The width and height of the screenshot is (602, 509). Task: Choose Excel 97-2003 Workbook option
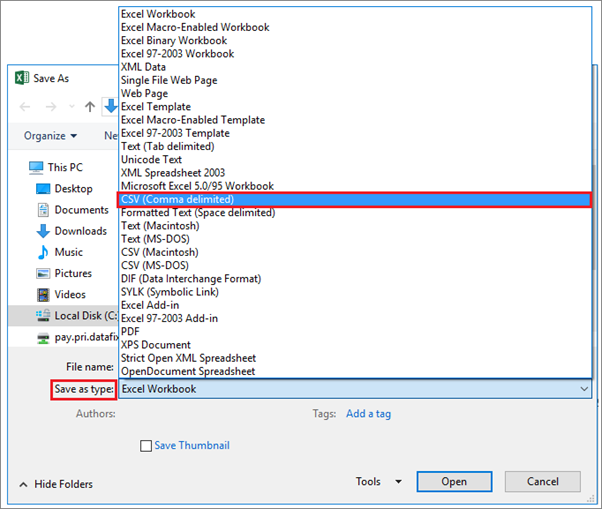point(355,54)
